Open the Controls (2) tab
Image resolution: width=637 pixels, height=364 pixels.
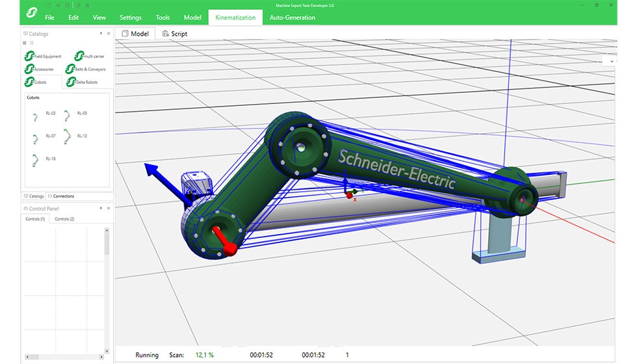[x=64, y=219]
